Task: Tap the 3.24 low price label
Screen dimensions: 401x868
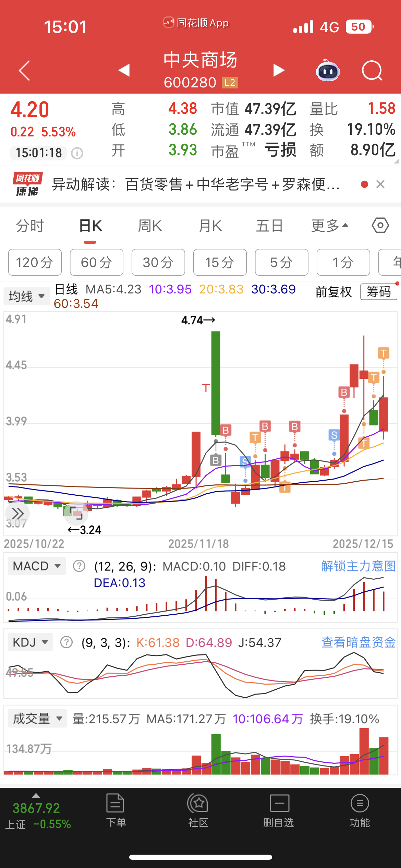Action: (84, 530)
